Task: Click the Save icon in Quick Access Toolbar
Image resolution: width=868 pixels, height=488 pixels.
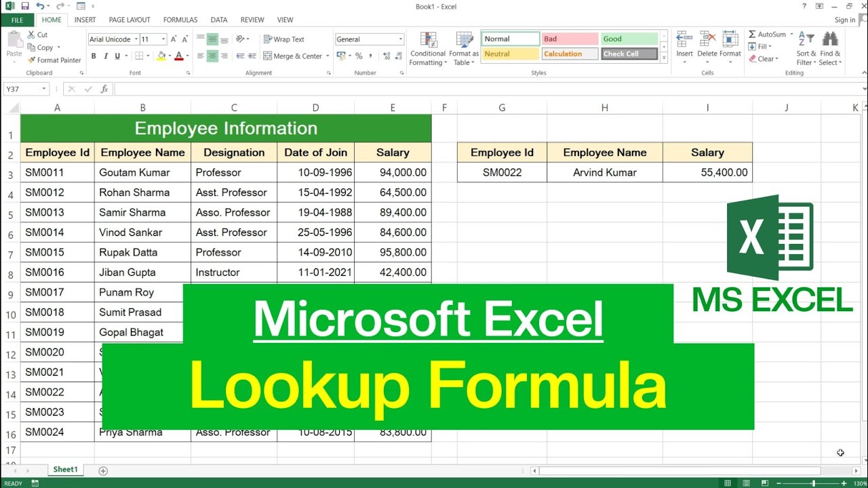Action: (x=25, y=6)
